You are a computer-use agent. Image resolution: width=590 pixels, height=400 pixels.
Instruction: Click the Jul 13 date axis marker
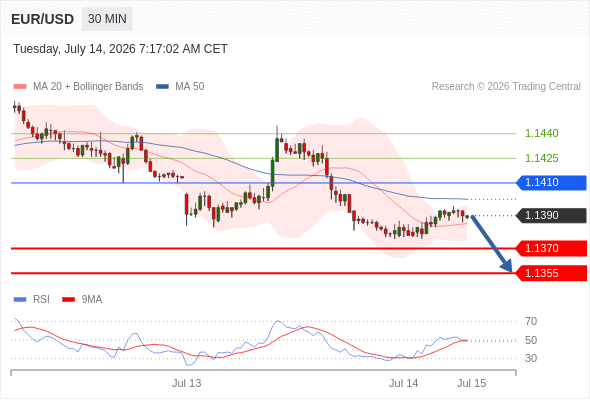pos(187,383)
